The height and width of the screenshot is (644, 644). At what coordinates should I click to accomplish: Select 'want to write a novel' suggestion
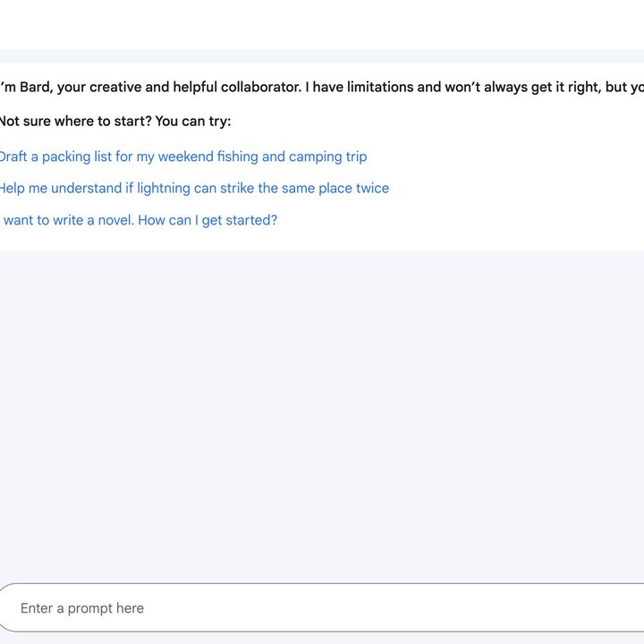pyautogui.click(x=139, y=220)
